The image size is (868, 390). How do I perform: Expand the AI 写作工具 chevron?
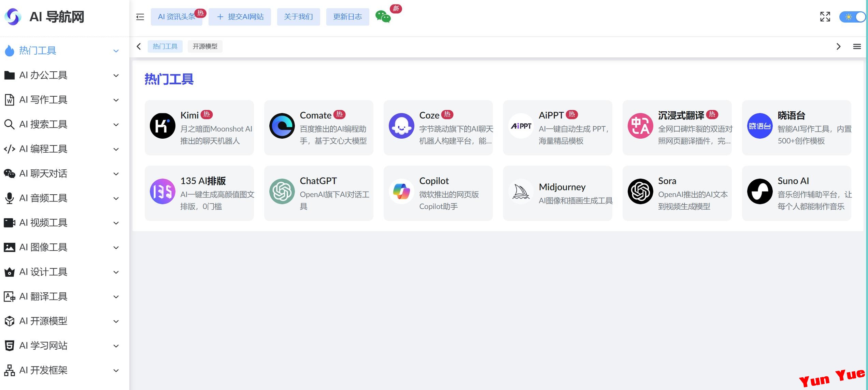coord(116,100)
